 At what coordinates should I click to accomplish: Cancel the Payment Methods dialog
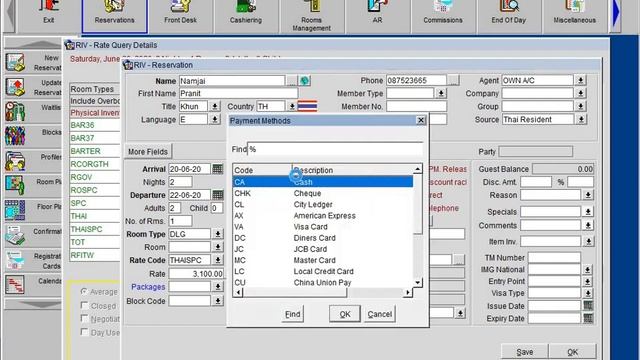[380, 314]
